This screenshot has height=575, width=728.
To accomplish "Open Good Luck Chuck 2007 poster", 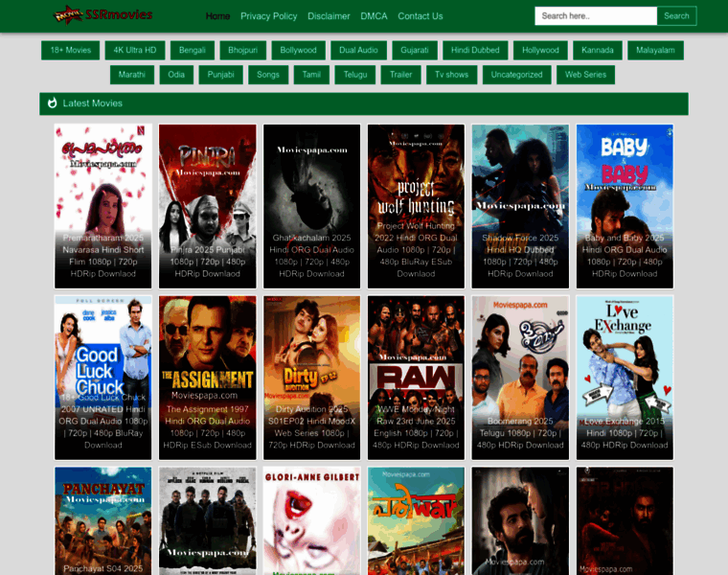I will click(x=103, y=378).
